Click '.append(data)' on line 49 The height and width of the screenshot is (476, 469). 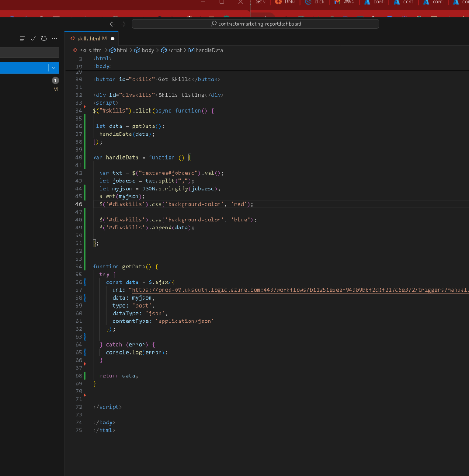pyautogui.click(x=170, y=228)
